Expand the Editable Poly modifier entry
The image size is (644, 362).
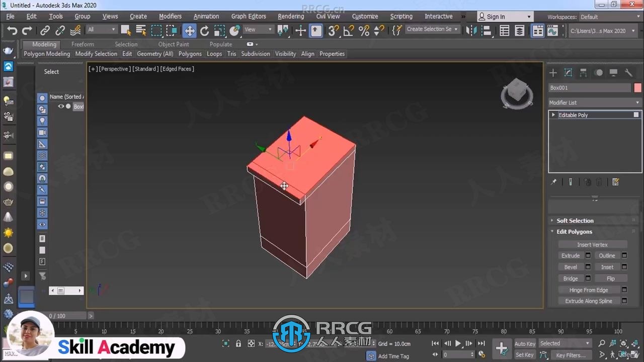pyautogui.click(x=553, y=115)
